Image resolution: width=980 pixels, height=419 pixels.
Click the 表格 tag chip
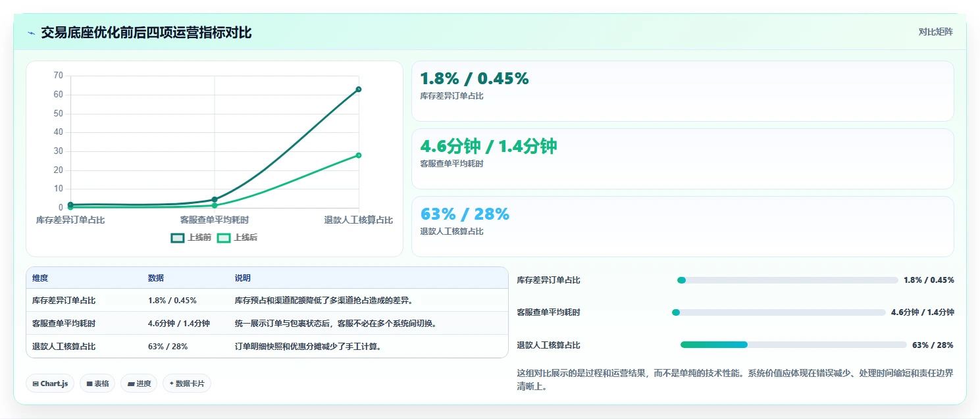[x=97, y=383]
